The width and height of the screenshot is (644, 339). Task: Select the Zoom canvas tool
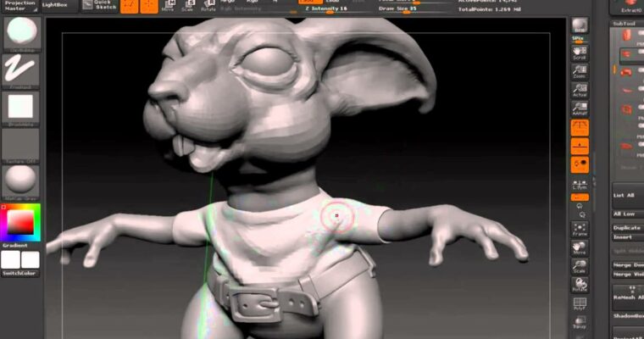point(580,71)
